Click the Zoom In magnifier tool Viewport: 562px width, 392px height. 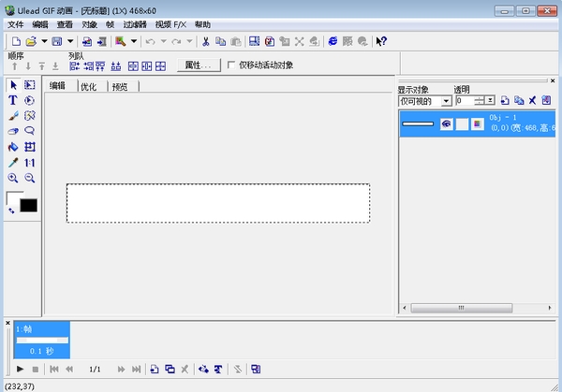[13, 178]
